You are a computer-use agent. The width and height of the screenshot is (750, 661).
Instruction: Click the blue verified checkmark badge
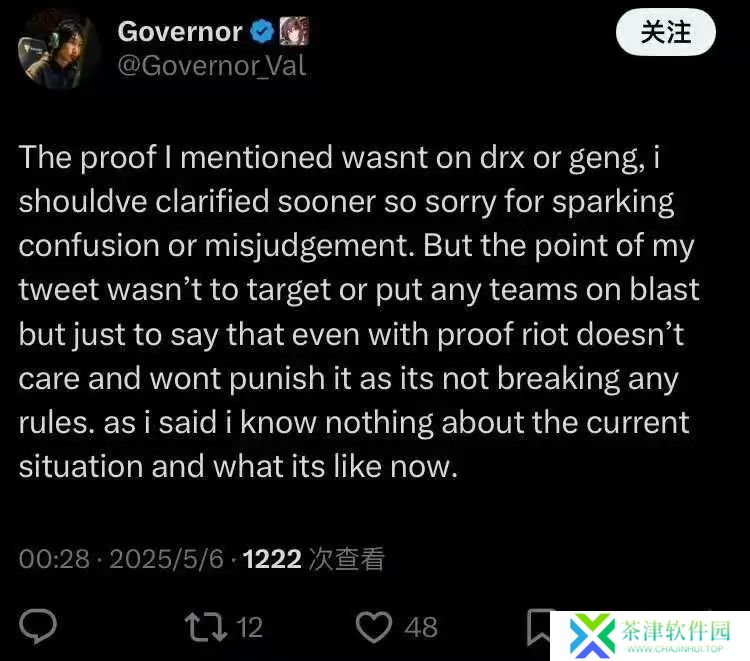pos(262,32)
